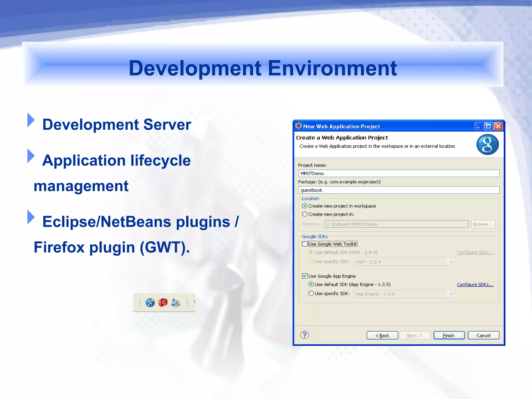Click the Development Environment slide title

tap(263, 68)
